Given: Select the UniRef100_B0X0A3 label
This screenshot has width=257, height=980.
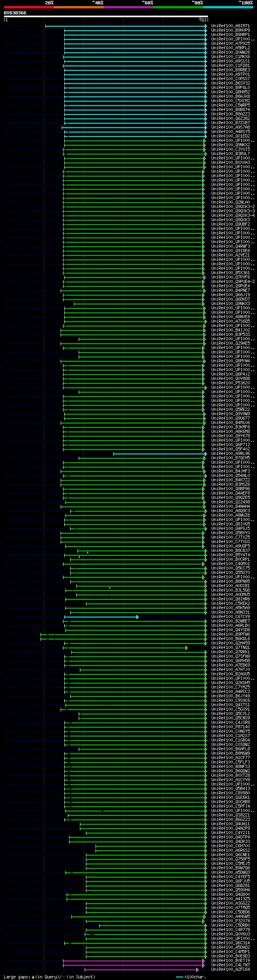Looking at the screenshot, I should coord(230,163).
